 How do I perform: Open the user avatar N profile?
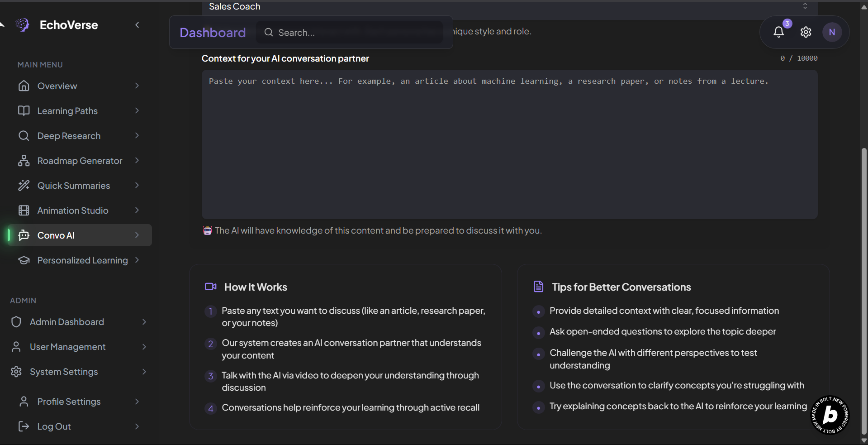pos(832,32)
